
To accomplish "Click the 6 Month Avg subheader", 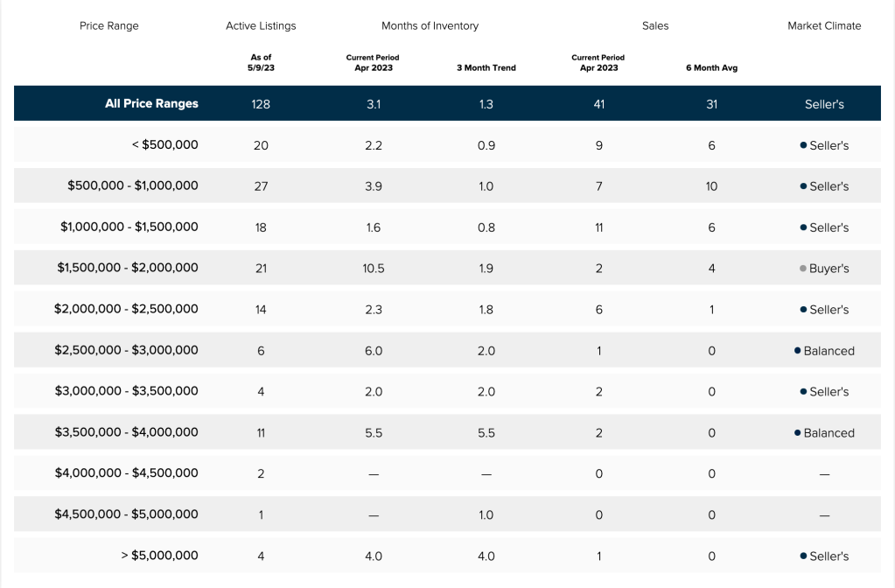I will 711,67.
